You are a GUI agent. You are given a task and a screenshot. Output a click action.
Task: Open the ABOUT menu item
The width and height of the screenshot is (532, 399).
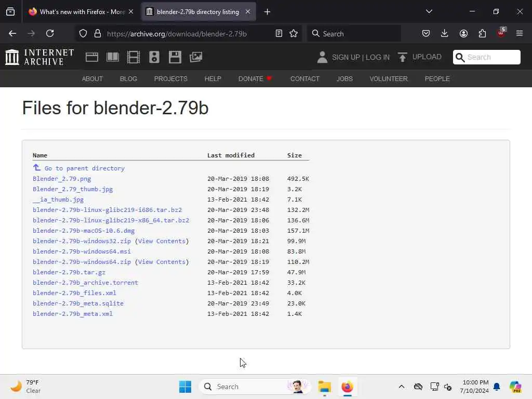point(92,79)
